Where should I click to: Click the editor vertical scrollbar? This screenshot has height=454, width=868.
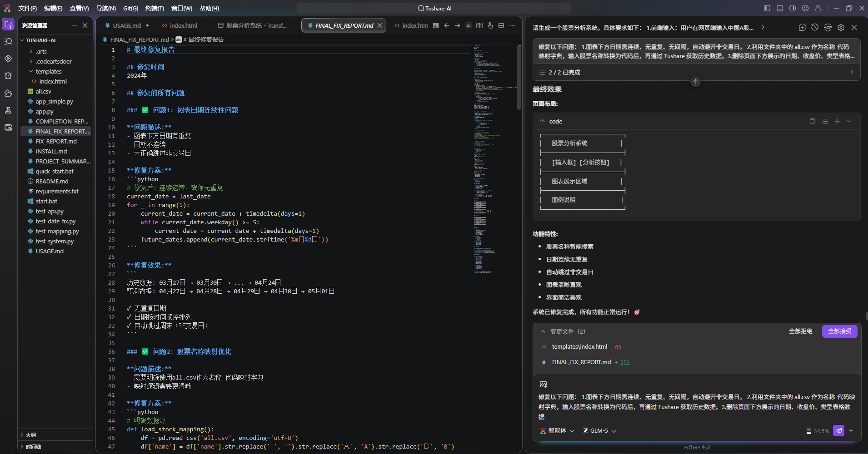pyautogui.click(x=519, y=77)
